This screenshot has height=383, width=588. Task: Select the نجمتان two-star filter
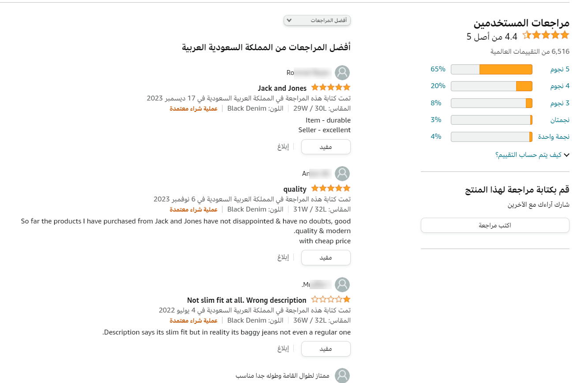click(x=559, y=120)
